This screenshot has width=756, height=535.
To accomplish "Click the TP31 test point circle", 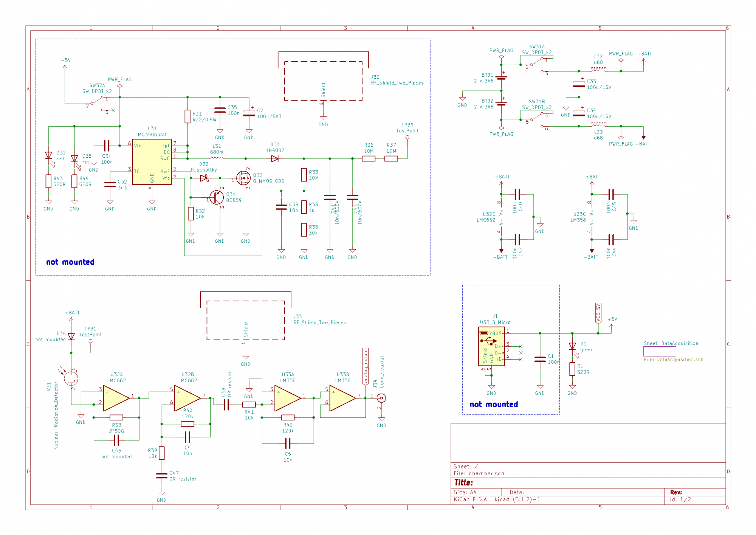I will point(91,341).
